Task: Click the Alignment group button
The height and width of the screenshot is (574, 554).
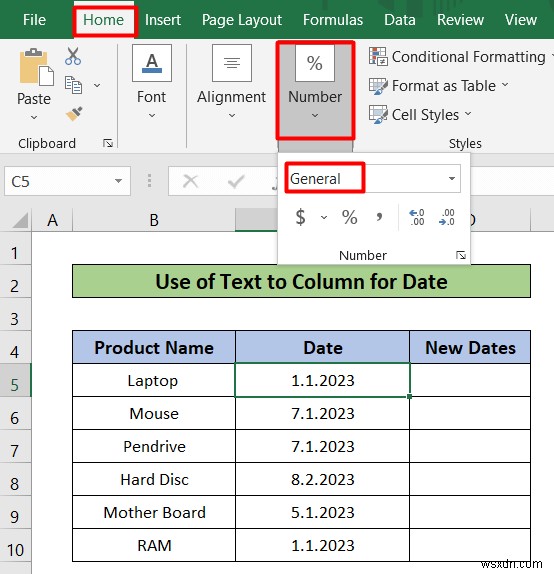Action: click(x=231, y=83)
